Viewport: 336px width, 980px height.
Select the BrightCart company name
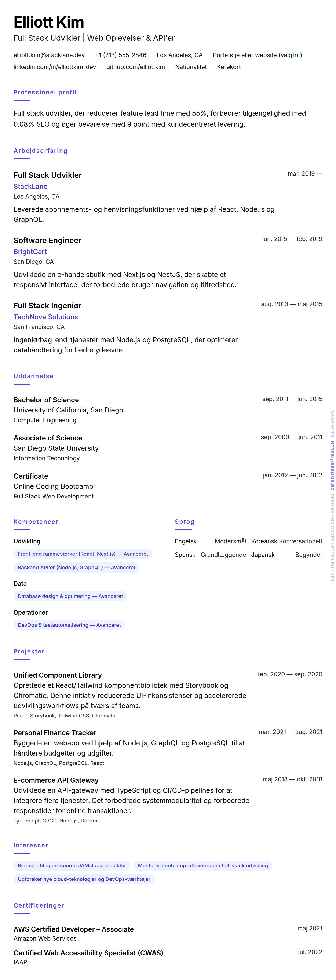(x=30, y=252)
